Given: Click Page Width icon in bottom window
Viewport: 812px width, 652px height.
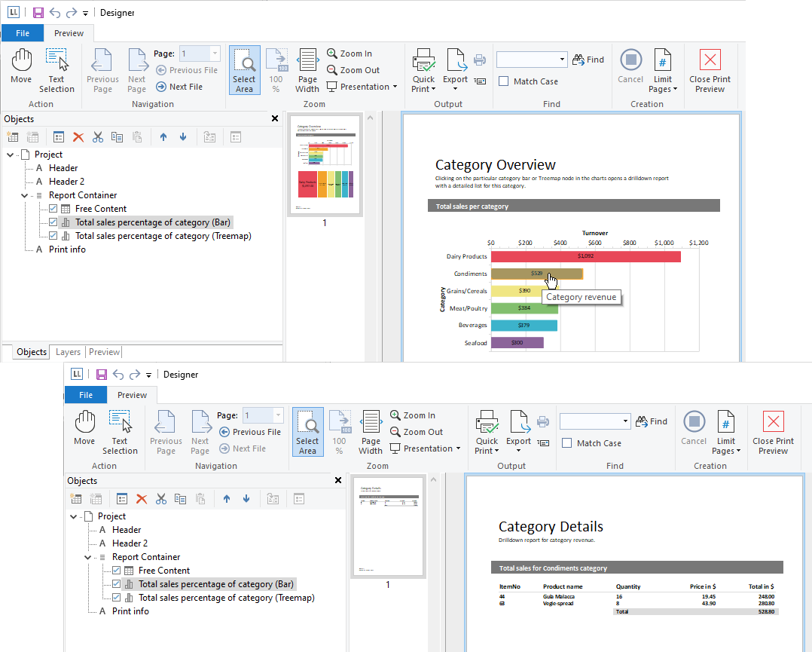Looking at the screenshot, I should coord(371,432).
